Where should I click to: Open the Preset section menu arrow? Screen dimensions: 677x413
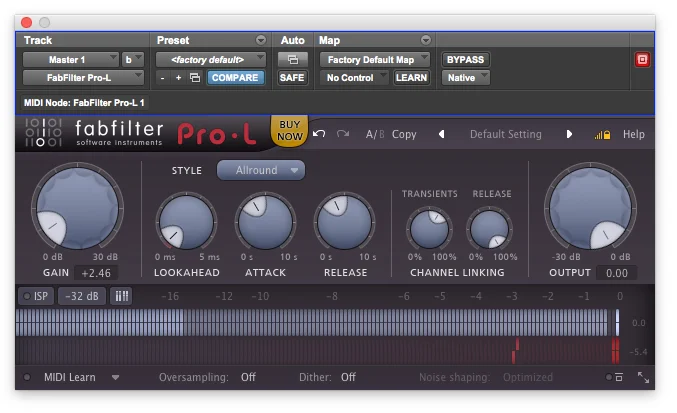(x=261, y=40)
